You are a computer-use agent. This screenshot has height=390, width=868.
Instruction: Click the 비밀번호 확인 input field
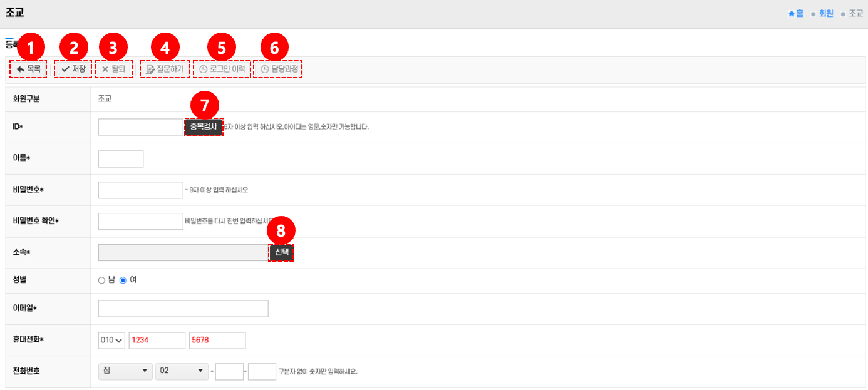[140, 221]
